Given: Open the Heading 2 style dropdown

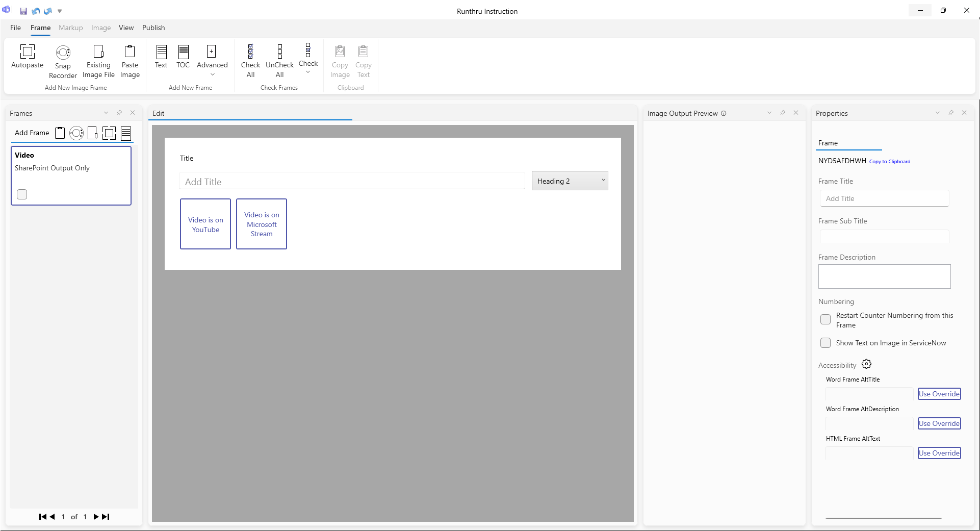Looking at the screenshot, I should 570,181.
